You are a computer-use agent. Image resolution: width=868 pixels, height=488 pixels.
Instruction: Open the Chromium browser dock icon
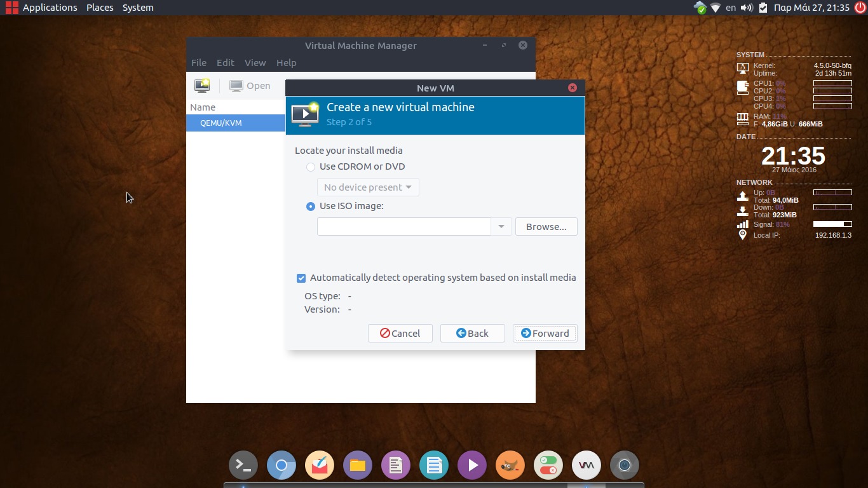coord(281,466)
